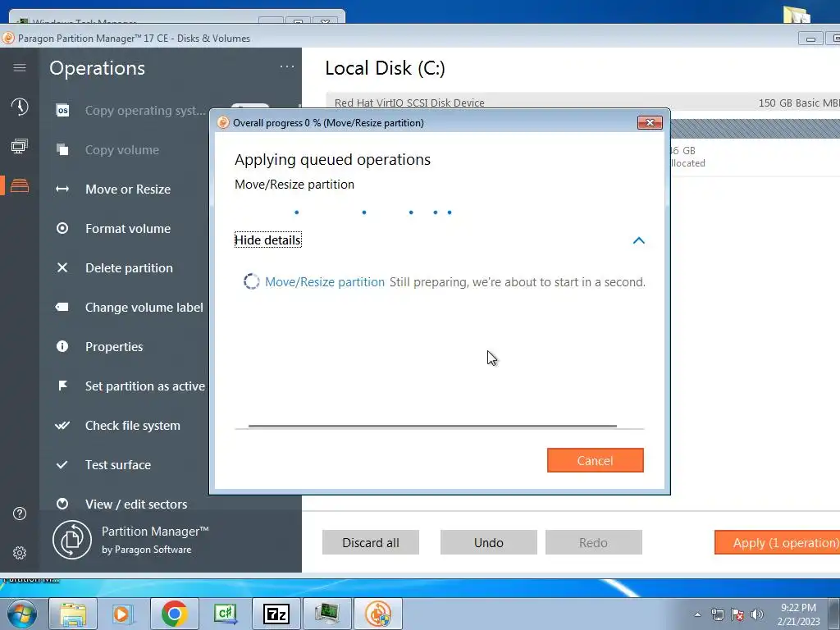Click the Hide details link

click(268, 240)
